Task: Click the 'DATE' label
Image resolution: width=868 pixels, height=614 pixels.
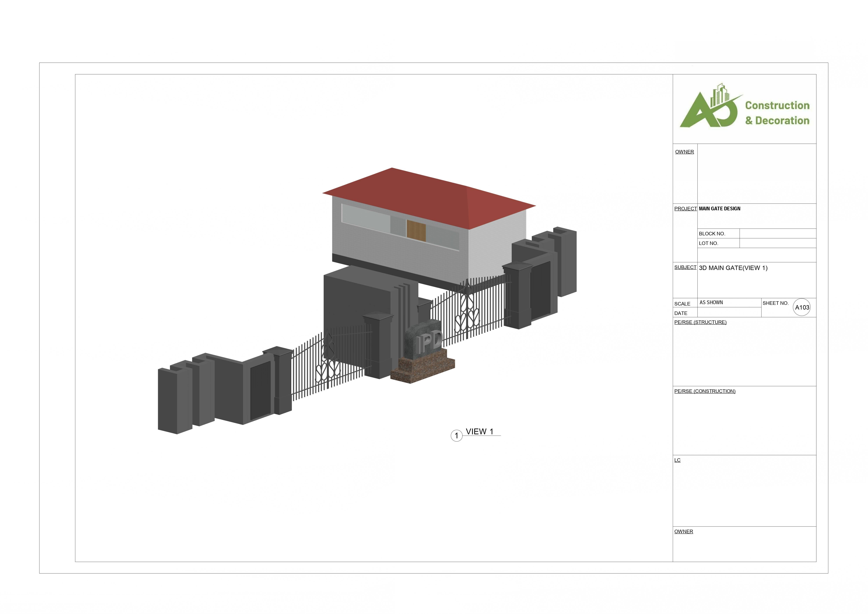Action: [x=681, y=313]
